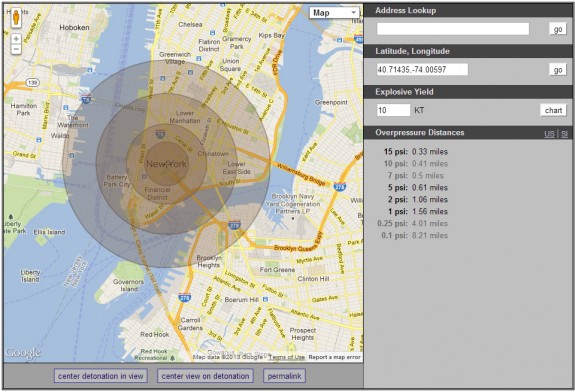This screenshot has width=575, height=392.
Task: Click the Battery Park City label
Action: tap(117, 181)
